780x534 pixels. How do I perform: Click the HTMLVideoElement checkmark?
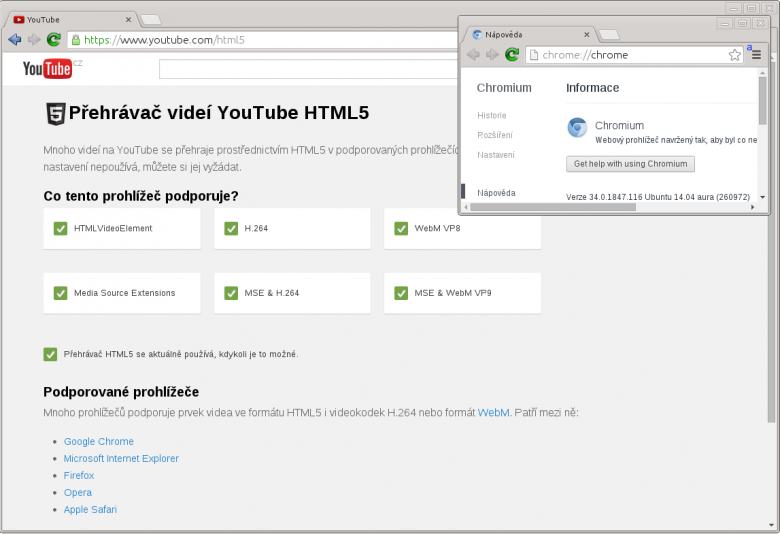coord(61,228)
